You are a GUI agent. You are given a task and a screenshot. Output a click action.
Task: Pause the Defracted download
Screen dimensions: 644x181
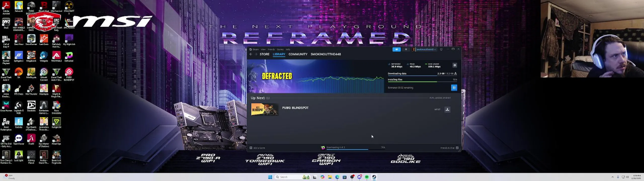[x=454, y=87]
